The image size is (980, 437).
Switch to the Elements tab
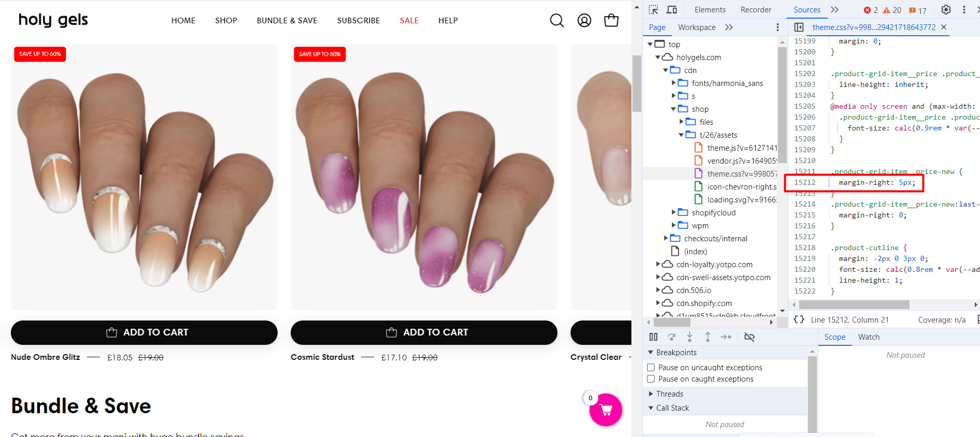coord(710,10)
